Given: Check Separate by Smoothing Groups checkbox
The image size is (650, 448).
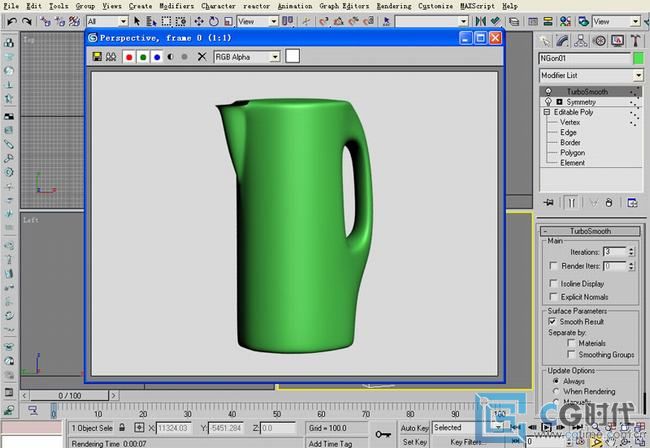Looking at the screenshot, I should pyautogui.click(x=571, y=354).
